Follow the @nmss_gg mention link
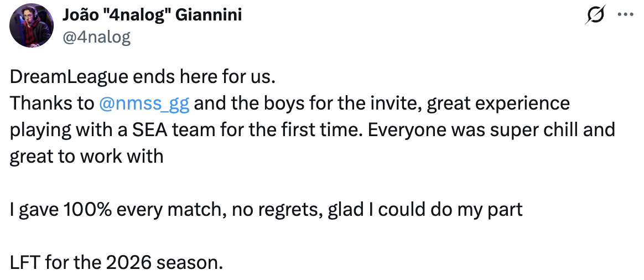This screenshot has width=644, height=280. (144, 103)
